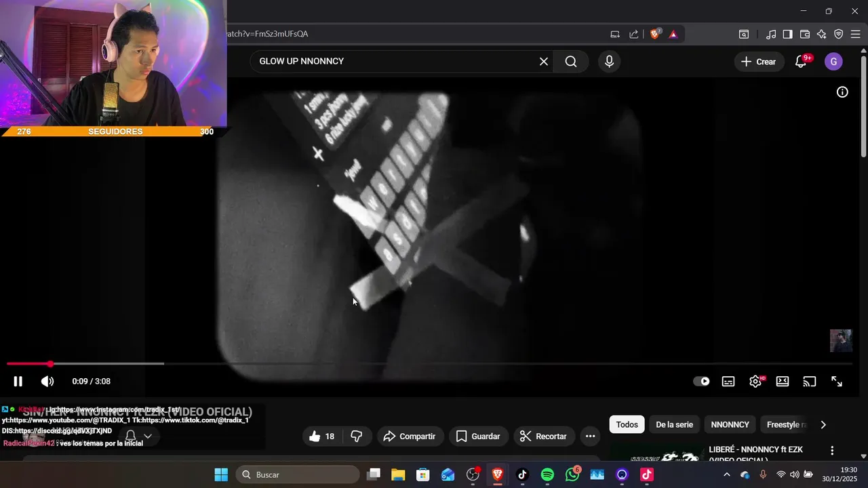Select the NNONNCY filter chip
The image size is (868, 488).
coord(730,425)
